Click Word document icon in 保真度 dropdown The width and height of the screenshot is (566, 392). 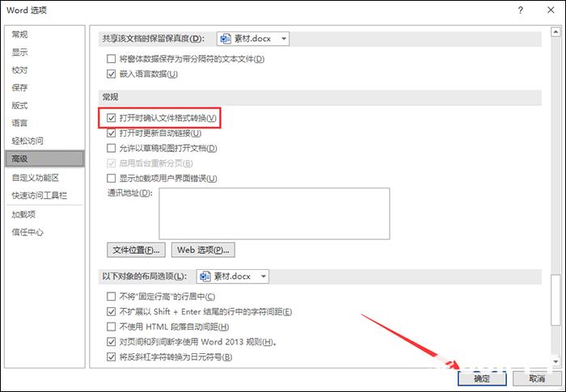pos(226,39)
